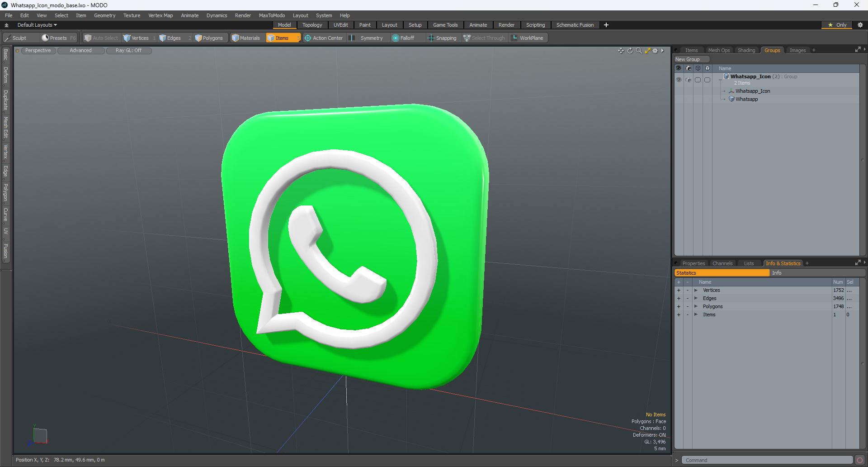The height and width of the screenshot is (467, 868).
Task: Switch to Materials selection mode
Action: tap(246, 38)
